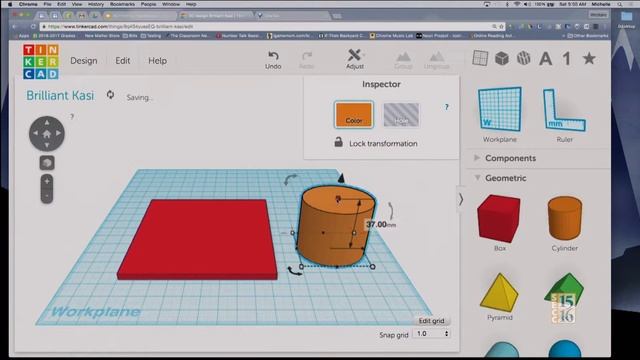Click the orange Color swatch
Image resolution: width=640 pixels, height=360 pixels.
pos(353,115)
